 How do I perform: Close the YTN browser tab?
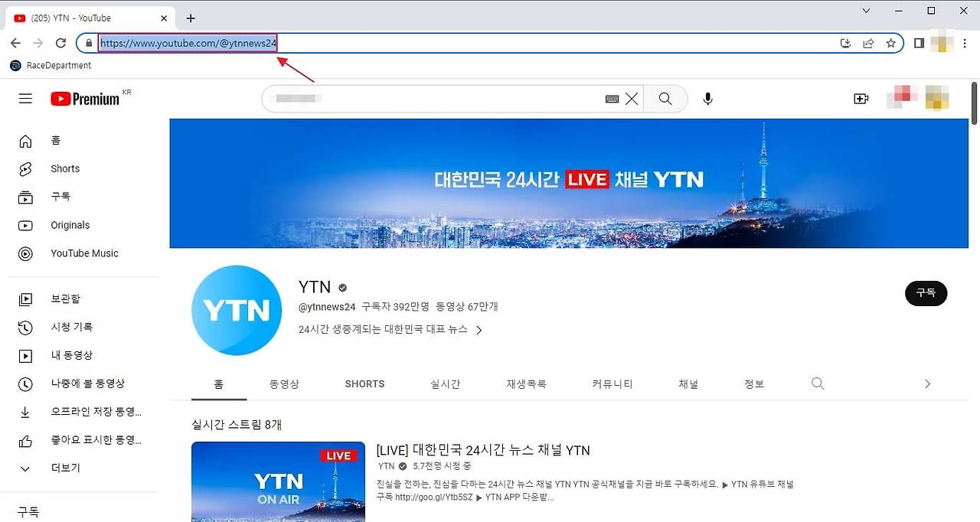click(164, 18)
